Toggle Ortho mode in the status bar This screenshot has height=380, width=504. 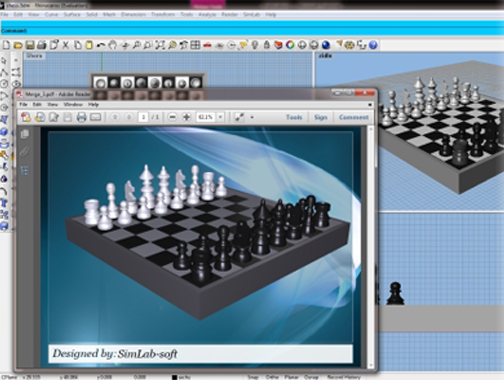click(272, 377)
